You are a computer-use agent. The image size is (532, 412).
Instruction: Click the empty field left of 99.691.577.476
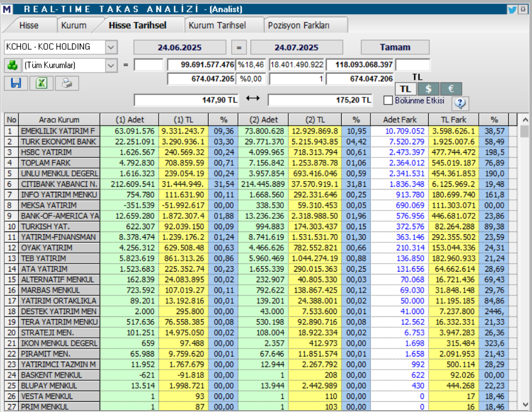(x=148, y=65)
